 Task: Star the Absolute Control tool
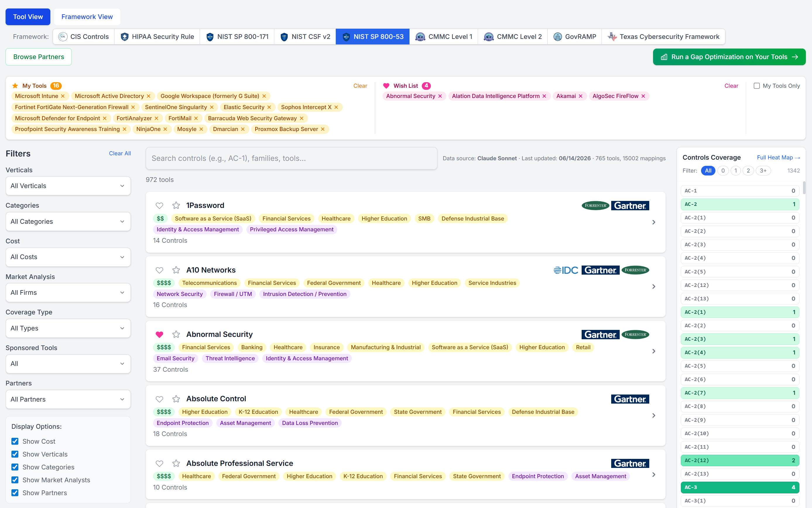(x=176, y=399)
